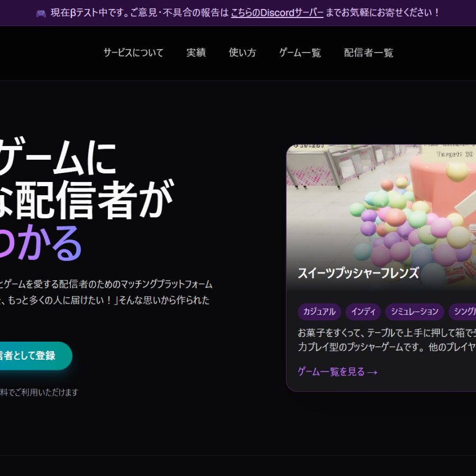The height and width of the screenshot is (476, 476).
Task: Click the partially visible シングル tag
Action: (464, 312)
